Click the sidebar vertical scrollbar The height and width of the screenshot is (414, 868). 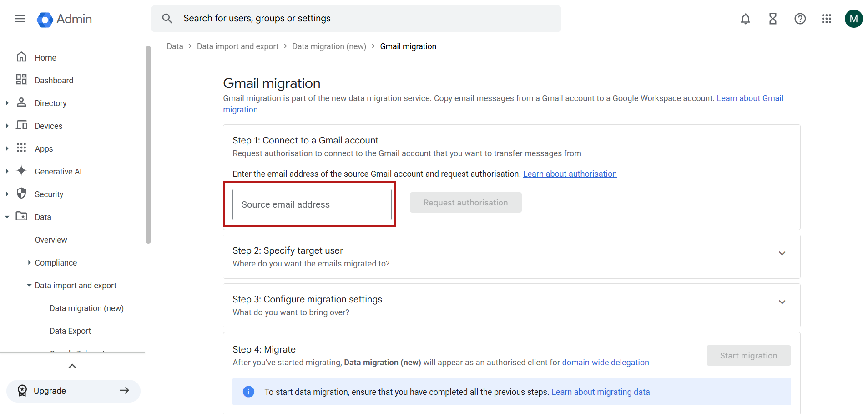(148, 145)
